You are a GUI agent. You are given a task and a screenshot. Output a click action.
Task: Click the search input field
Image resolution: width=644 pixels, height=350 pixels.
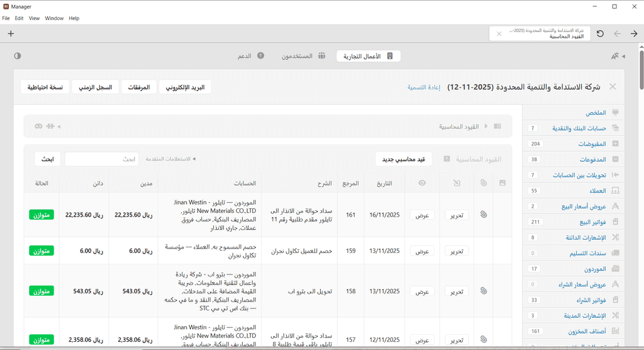(x=101, y=159)
